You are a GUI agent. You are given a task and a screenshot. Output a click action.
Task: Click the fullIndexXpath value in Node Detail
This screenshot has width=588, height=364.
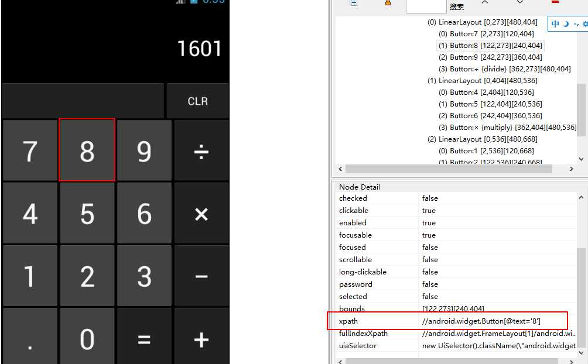point(499,333)
